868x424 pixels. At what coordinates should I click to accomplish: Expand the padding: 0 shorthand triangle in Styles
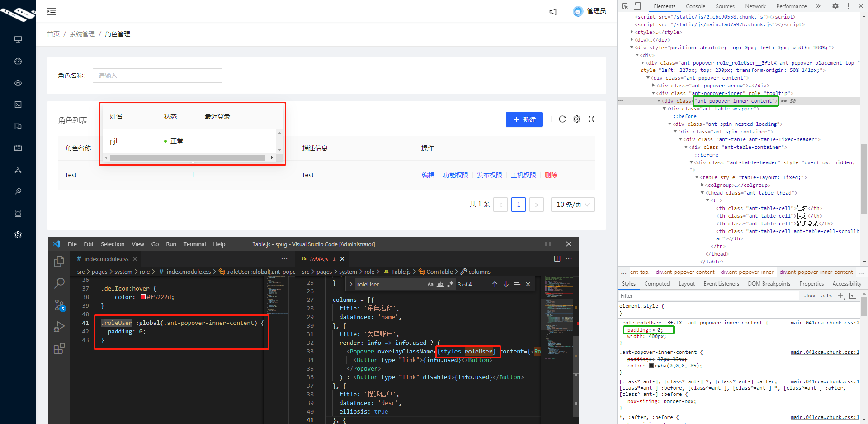(x=654, y=330)
